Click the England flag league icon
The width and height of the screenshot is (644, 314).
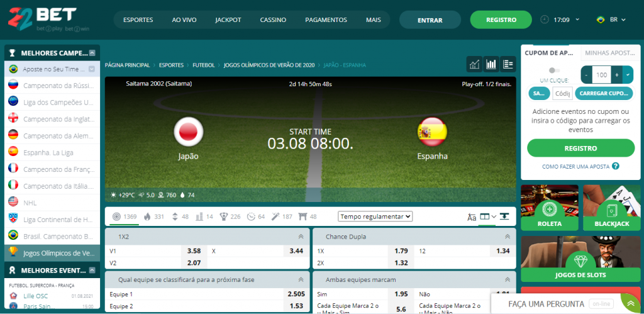13,119
